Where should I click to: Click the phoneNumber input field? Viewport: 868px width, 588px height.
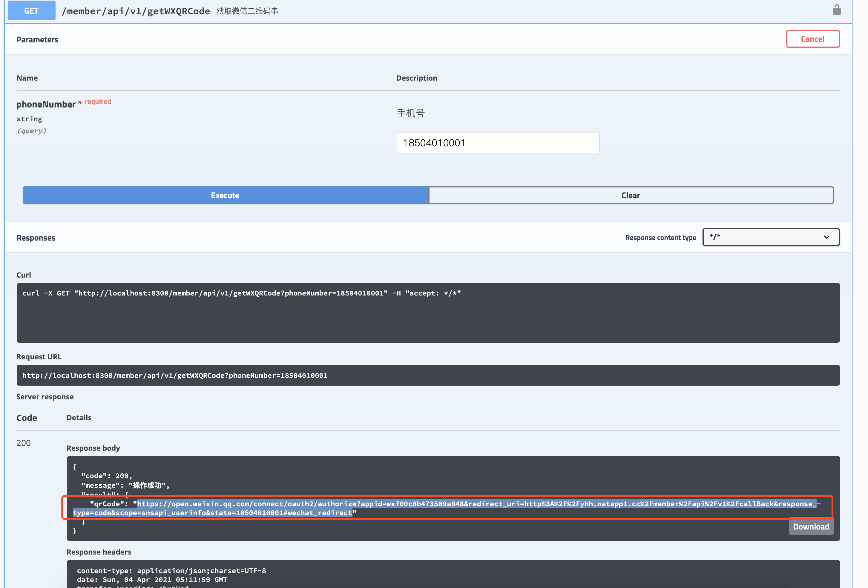(x=498, y=143)
